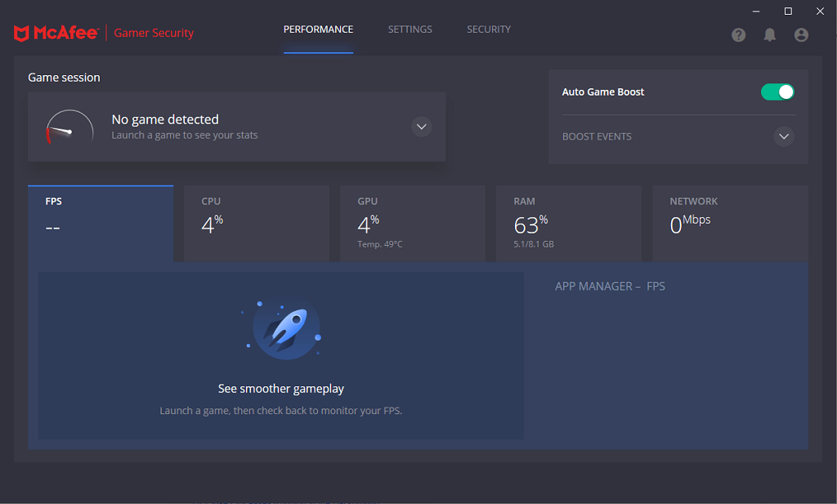
Task: Click the 63% RAM value
Action: 530,225
